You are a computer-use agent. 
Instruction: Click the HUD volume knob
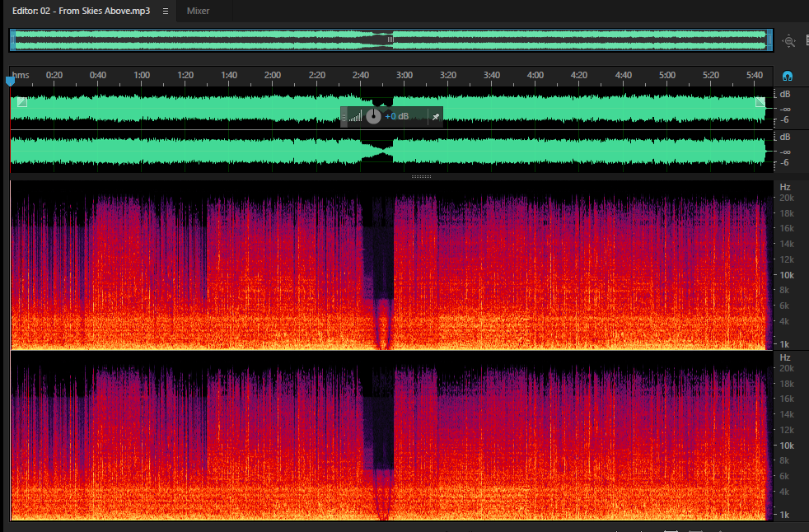coord(373,116)
